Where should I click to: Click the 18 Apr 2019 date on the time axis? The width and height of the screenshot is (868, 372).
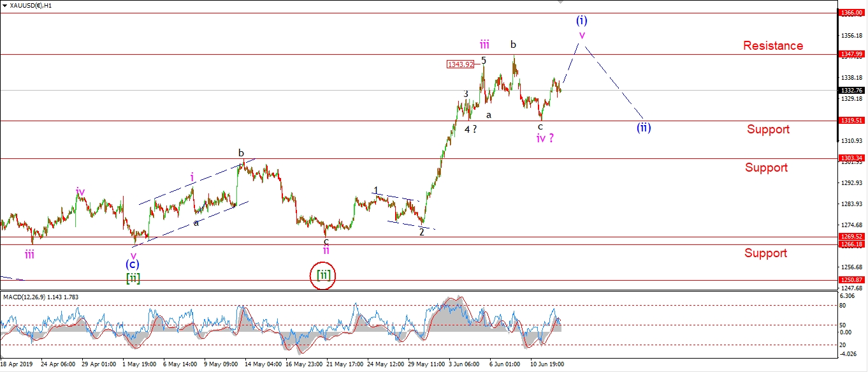[x=17, y=366]
